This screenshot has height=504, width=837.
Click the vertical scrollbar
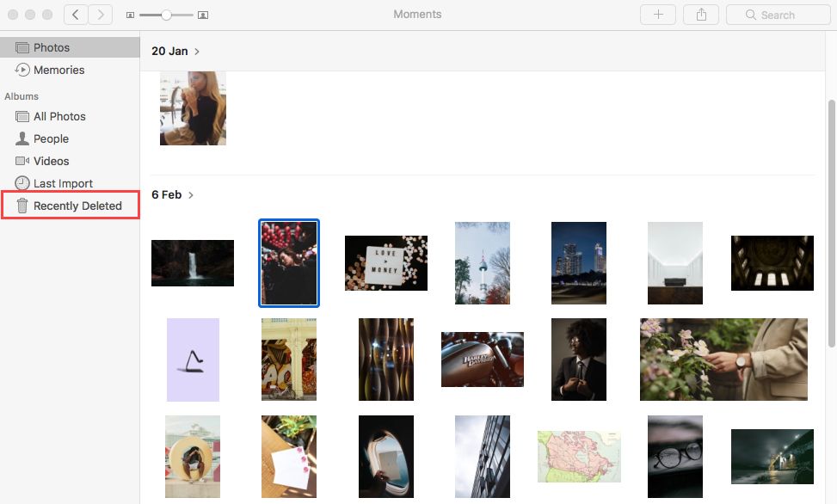[x=831, y=172]
